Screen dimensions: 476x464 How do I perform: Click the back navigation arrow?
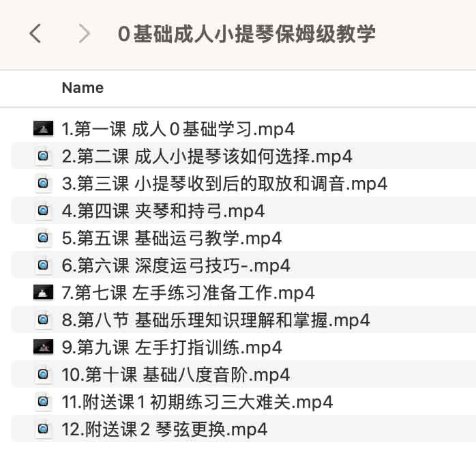coord(35,33)
